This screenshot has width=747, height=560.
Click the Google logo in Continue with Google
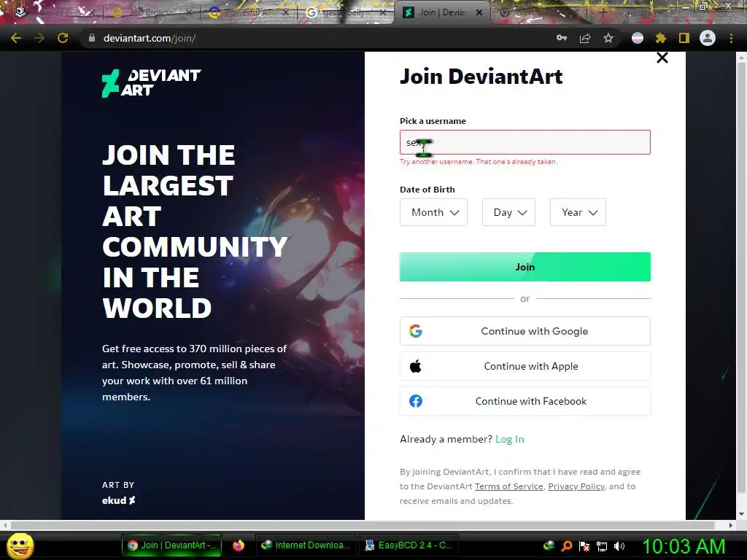click(x=415, y=331)
